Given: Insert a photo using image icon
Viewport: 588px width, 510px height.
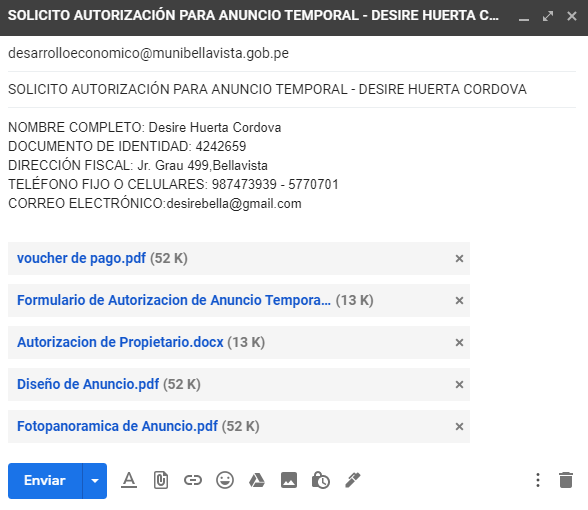Looking at the screenshot, I should (x=289, y=480).
